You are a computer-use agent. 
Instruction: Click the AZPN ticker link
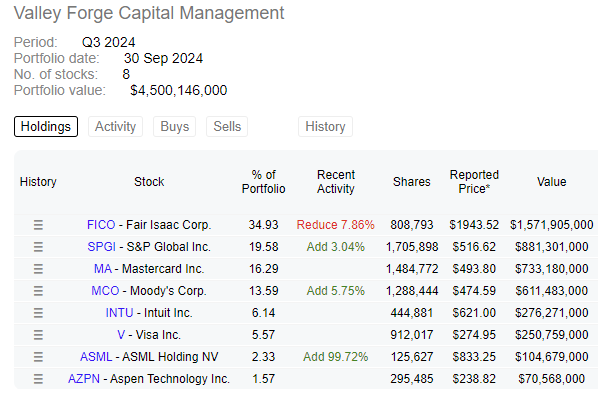point(84,379)
